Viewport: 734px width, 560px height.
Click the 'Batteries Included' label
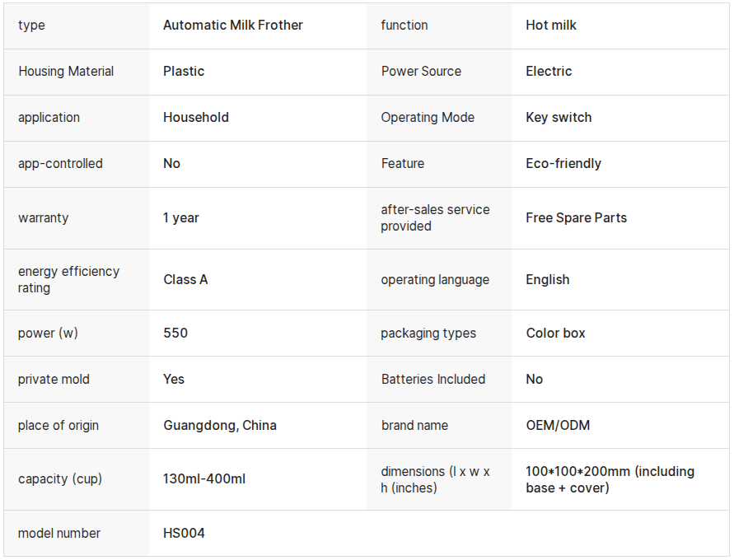coord(433,380)
